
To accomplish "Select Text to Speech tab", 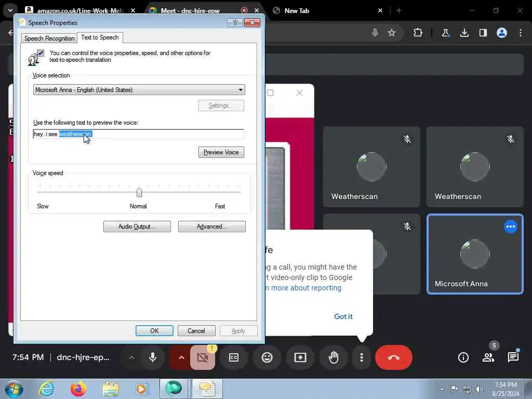I will click(100, 37).
